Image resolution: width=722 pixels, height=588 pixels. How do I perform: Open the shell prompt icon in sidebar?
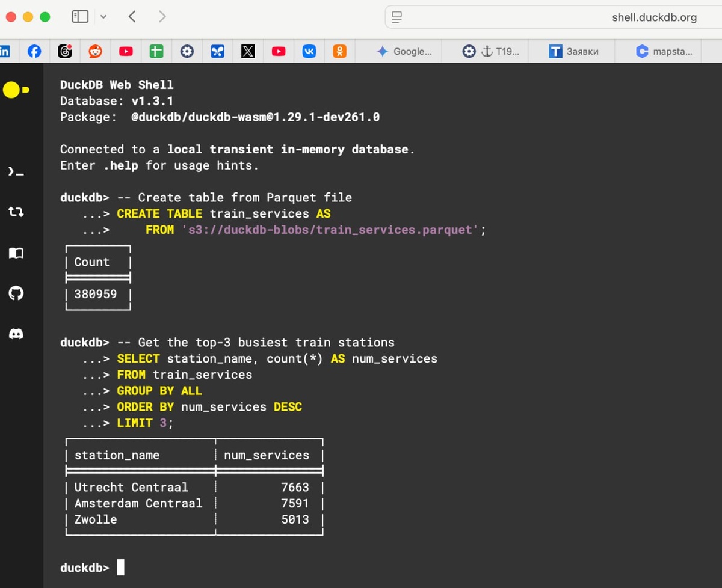16,173
